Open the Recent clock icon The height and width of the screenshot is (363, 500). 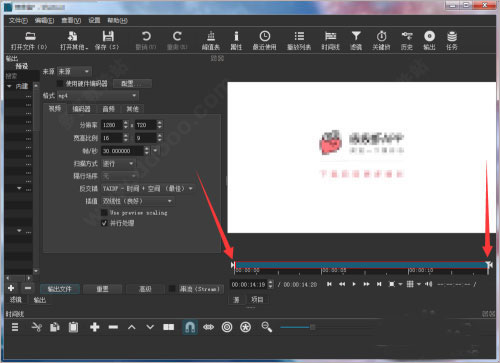265,36
